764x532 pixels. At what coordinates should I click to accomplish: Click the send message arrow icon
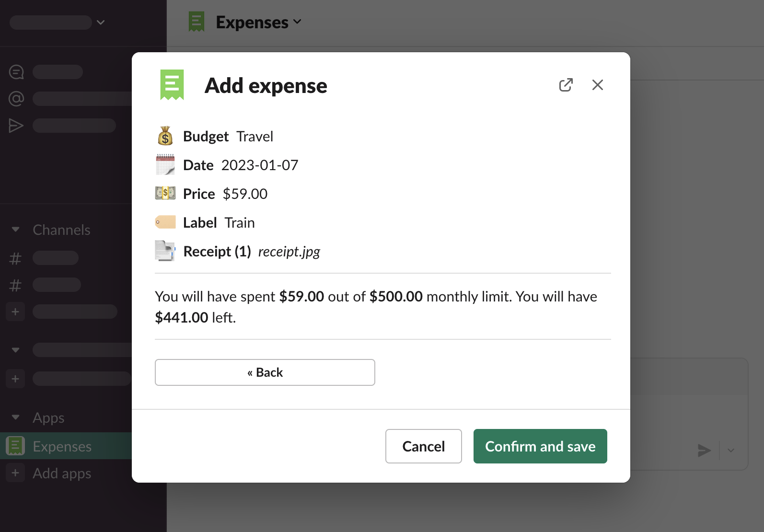(704, 451)
